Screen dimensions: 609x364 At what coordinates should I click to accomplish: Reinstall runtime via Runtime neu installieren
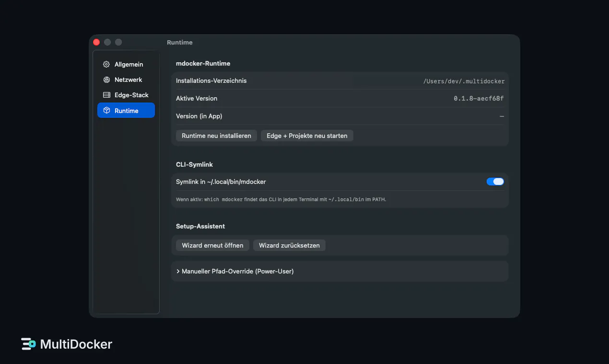216,136
